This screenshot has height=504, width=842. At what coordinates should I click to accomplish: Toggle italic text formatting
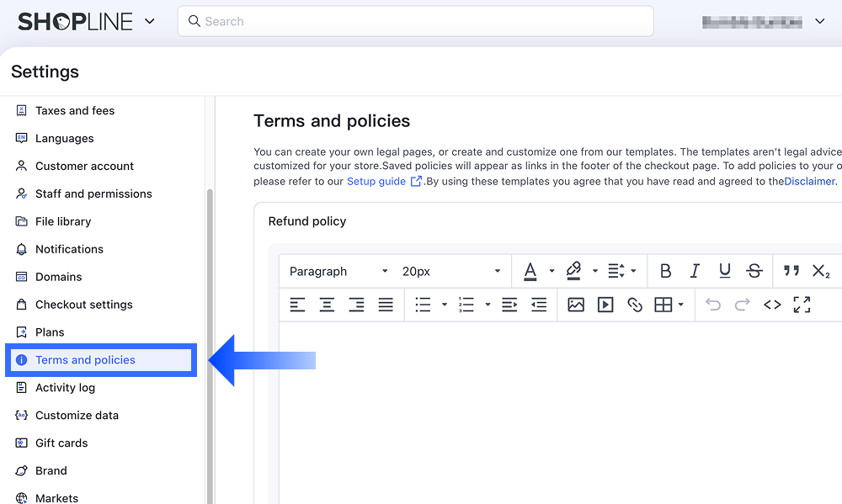[695, 271]
